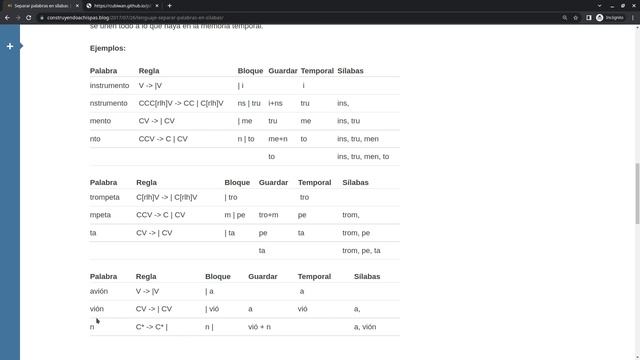Select 'mpeta' in the second table

point(100,215)
